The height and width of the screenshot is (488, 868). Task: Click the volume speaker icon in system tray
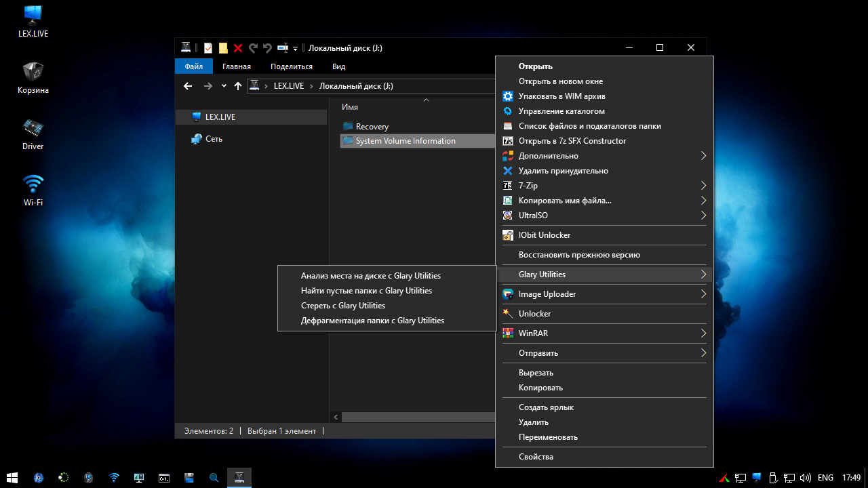[806, 478]
